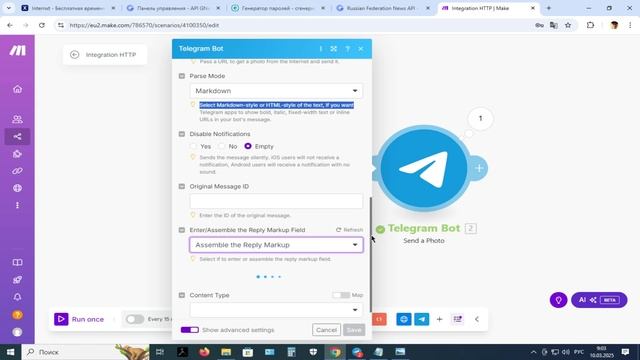Click the Windows taskbar search box

point(86,352)
